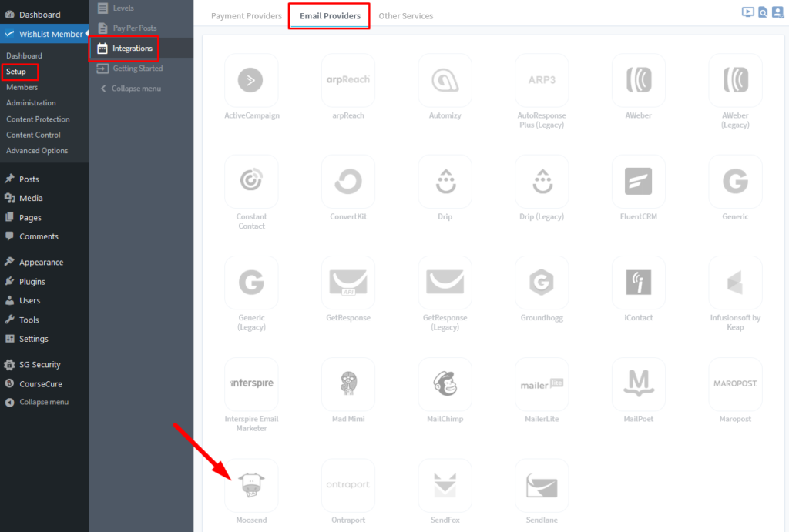Select the AWeber (Legacy) provider icon

pyautogui.click(x=735, y=80)
